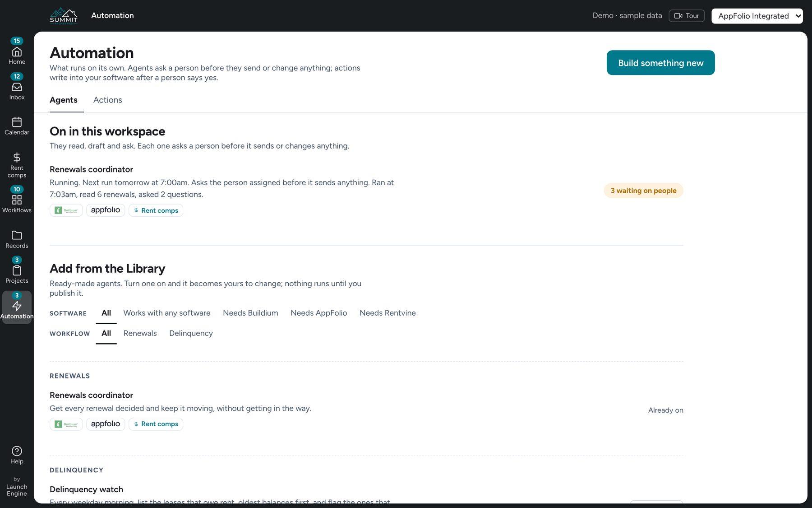Click Already on status label

coord(665,410)
